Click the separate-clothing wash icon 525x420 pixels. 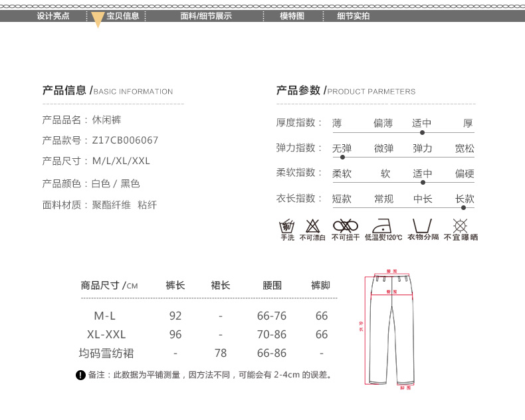[x=423, y=225]
